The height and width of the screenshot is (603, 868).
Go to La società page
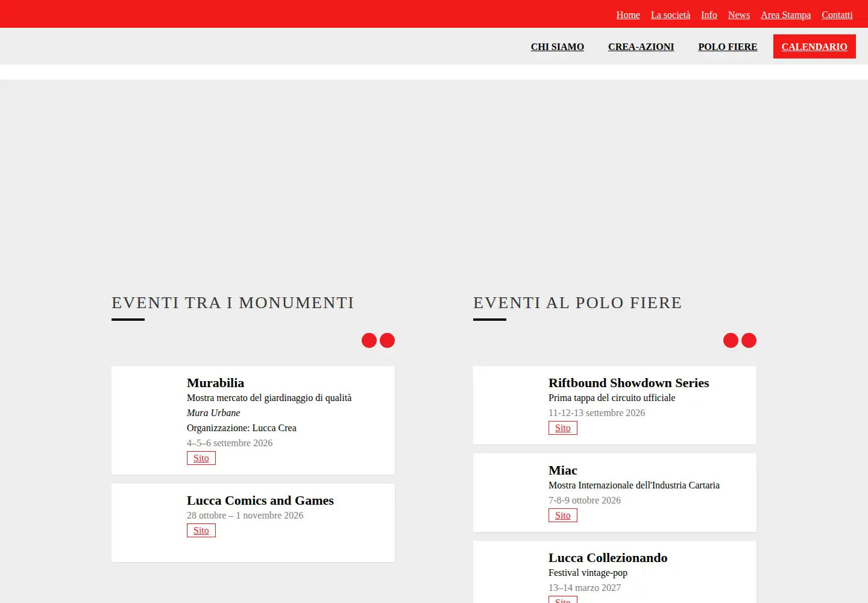coord(670,15)
